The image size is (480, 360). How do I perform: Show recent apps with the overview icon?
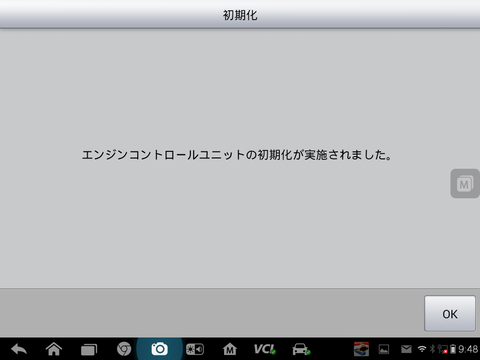tap(89, 349)
